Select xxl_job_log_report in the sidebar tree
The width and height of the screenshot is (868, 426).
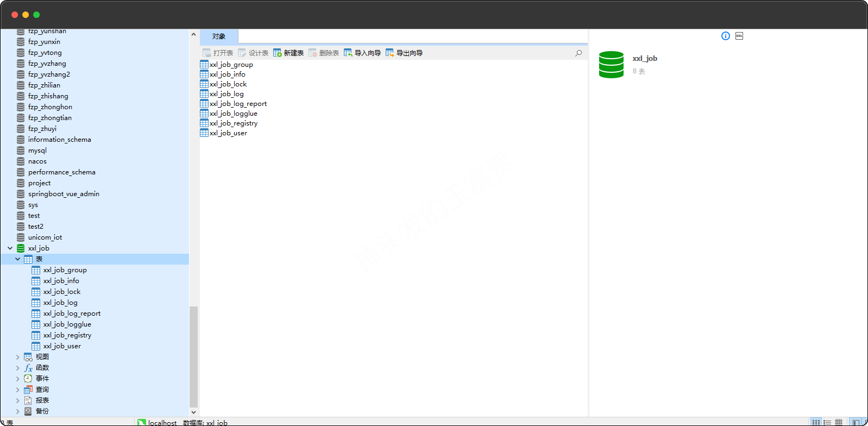tap(72, 314)
